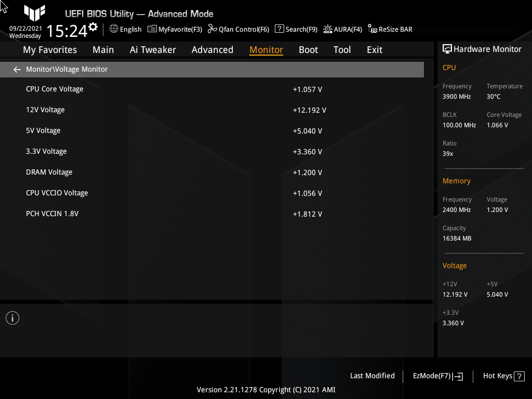Click the Voltage heading in Hardware Monitor
The width and height of the screenshot is (532, 399).
click(454, 265)
